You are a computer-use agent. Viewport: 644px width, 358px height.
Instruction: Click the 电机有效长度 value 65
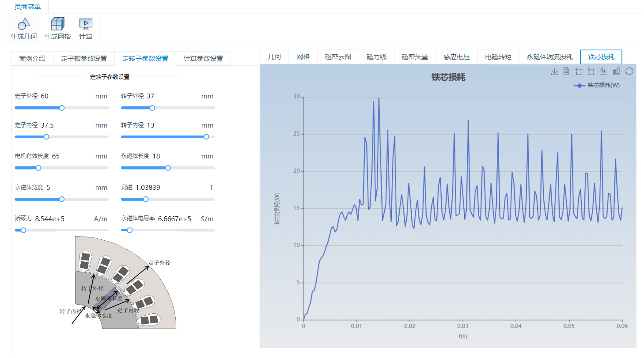55,156
